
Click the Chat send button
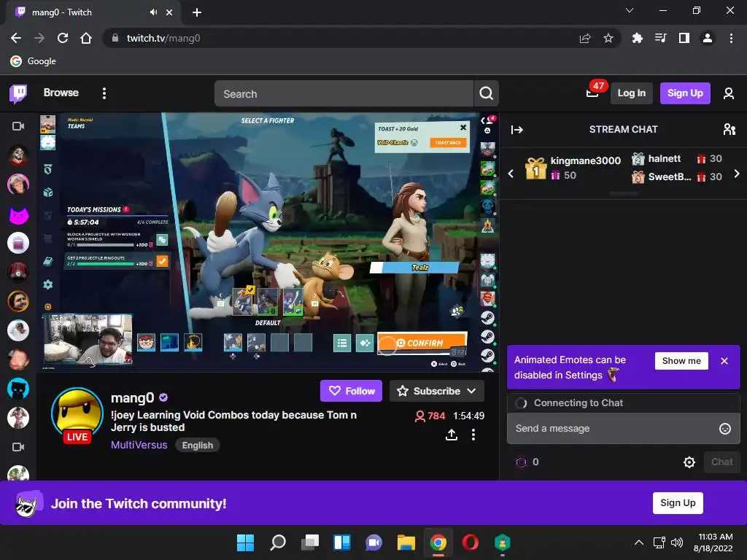721,462
